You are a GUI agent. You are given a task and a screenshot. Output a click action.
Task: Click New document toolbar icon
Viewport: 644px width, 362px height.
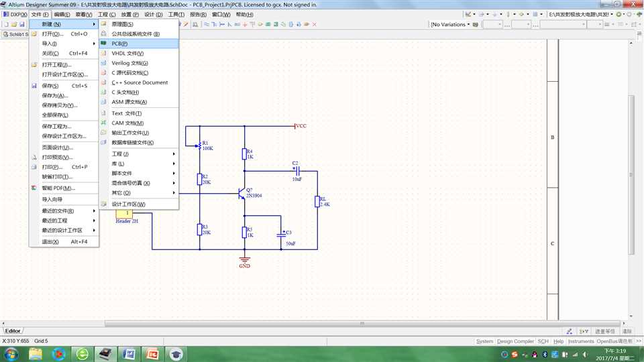tap(6, 25)
